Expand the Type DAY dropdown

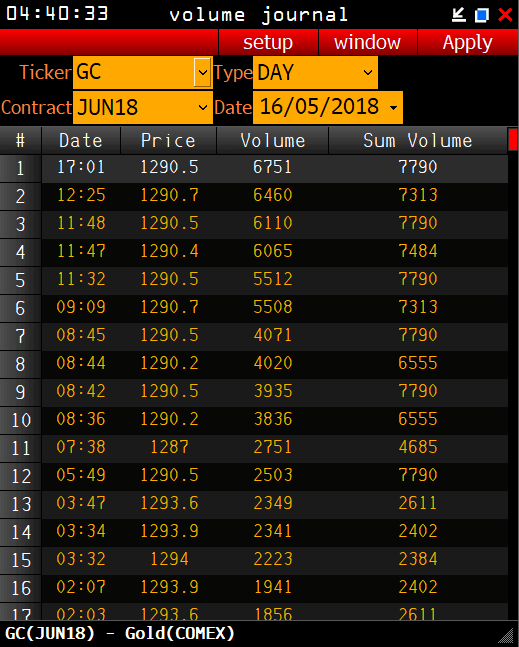click(368, 73)
